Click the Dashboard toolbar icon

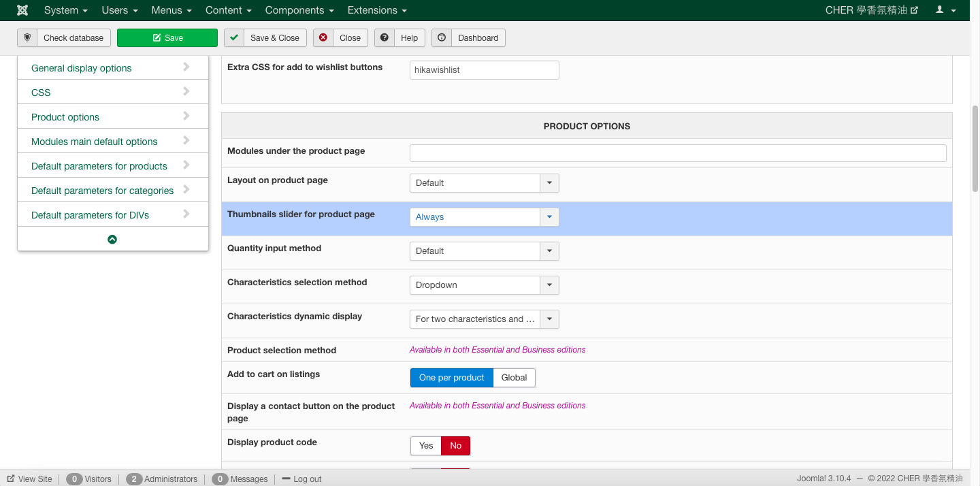(442, 37)
